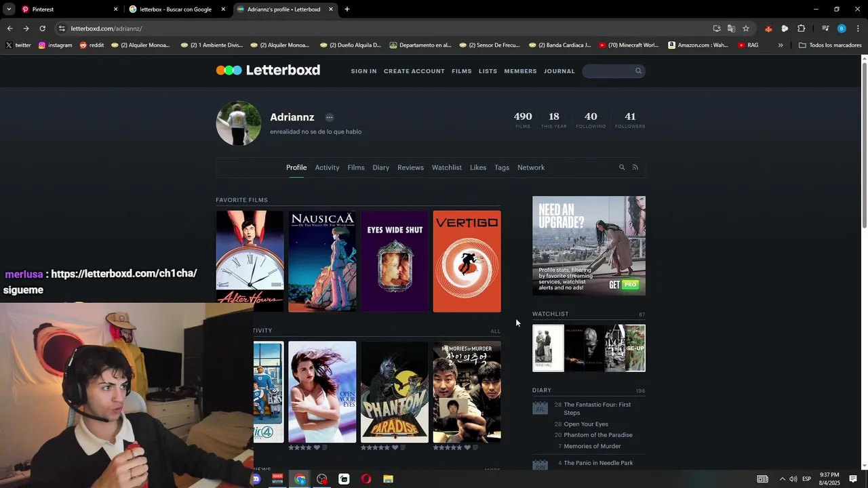Open the media control icon
This screenshot has height=488, width=868.
[x=825, y=28]
